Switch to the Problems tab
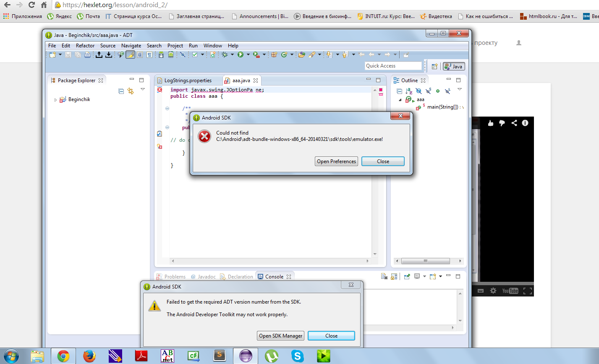599x364 pixels. pos(171,277)
